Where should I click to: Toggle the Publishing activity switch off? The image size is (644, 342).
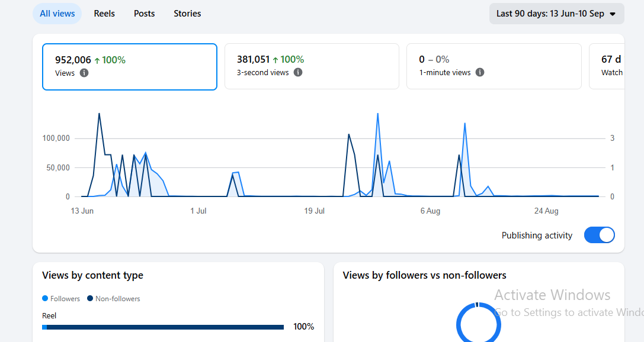click(599, 235)
